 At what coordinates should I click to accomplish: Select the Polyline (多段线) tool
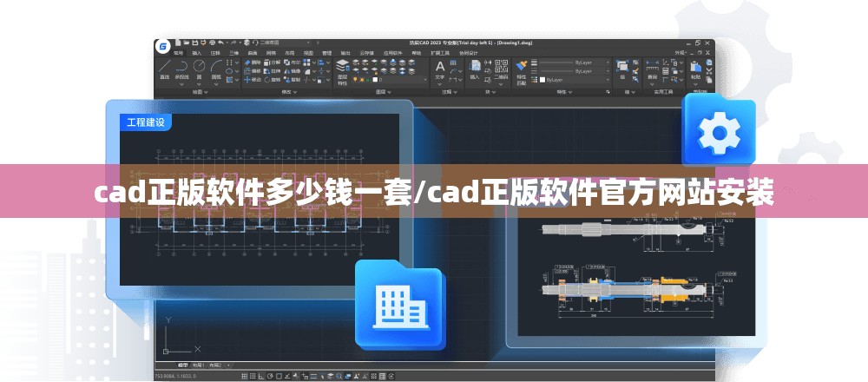click(x=181, y=70)
